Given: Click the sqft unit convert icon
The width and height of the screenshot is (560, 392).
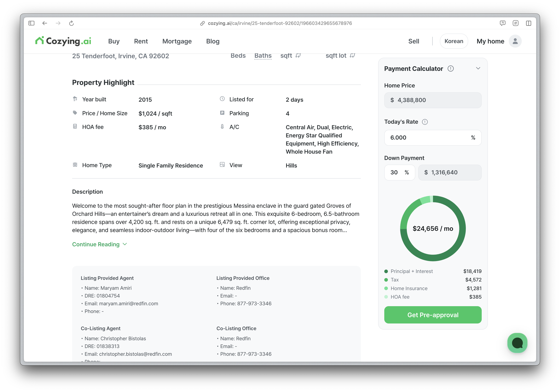Looking at the screenshot, I should pos(298,56).
